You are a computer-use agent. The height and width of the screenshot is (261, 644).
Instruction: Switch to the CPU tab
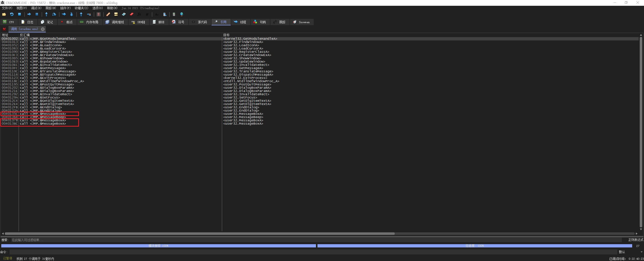[9, 22]
